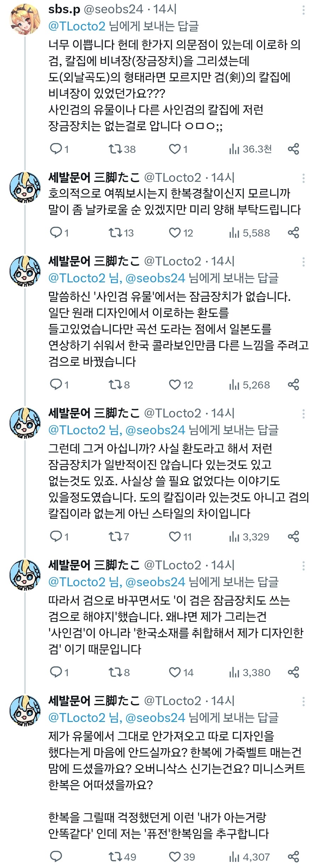Open more options on sbs.p tweet
Screen dimensions: 319x868
[303, 10]
